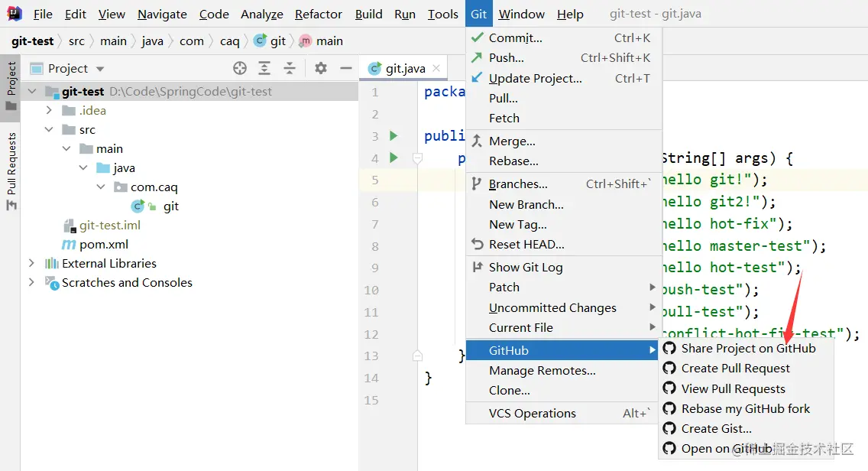Open the Current File submenu

click(564, 327)
